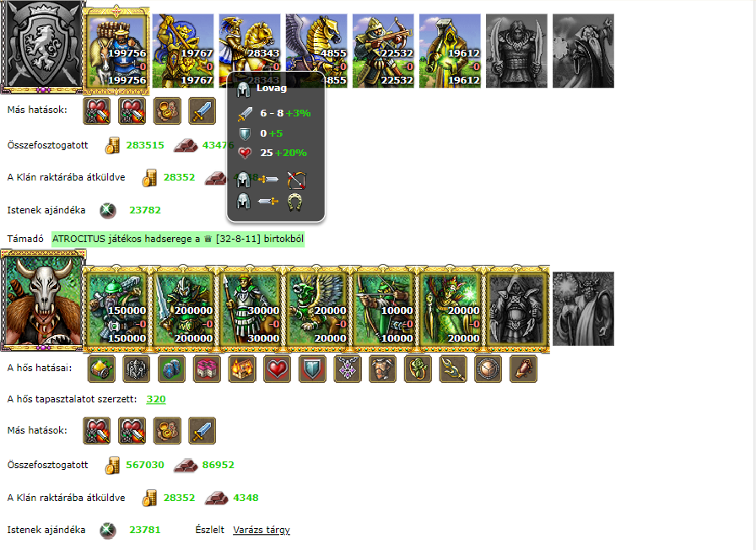Select the green rose ring effect icon

tap(418, 369)
